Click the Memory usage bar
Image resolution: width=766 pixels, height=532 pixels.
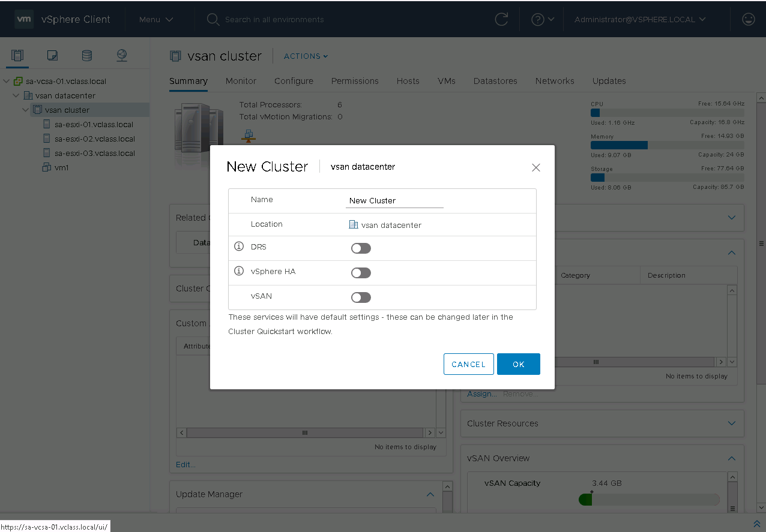point(667,145)
